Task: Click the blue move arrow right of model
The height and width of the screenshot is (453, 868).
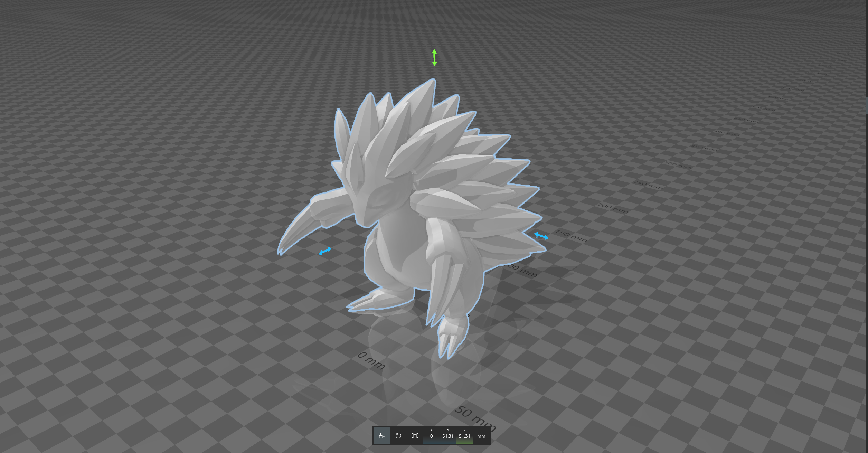Action: pos(541,236)
